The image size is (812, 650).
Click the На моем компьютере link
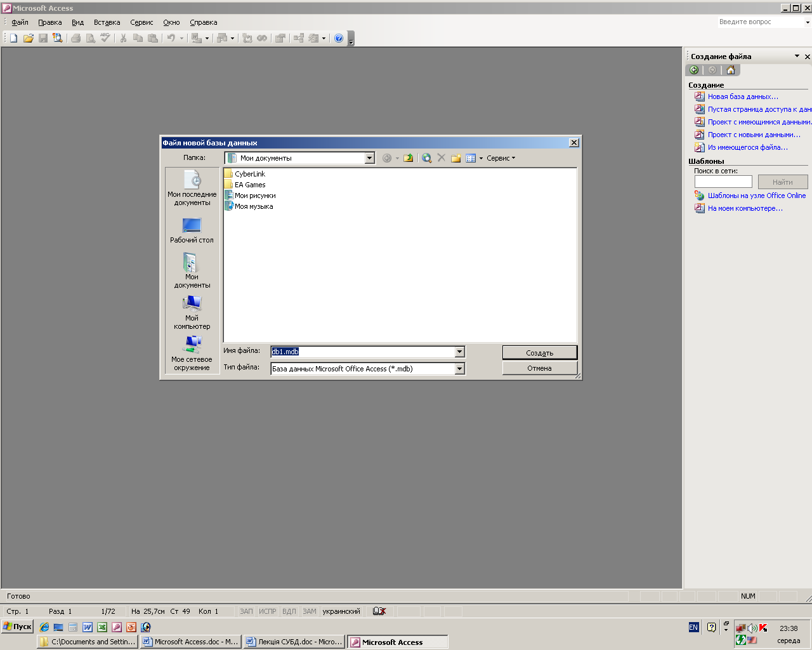click(x=745, y=208)
